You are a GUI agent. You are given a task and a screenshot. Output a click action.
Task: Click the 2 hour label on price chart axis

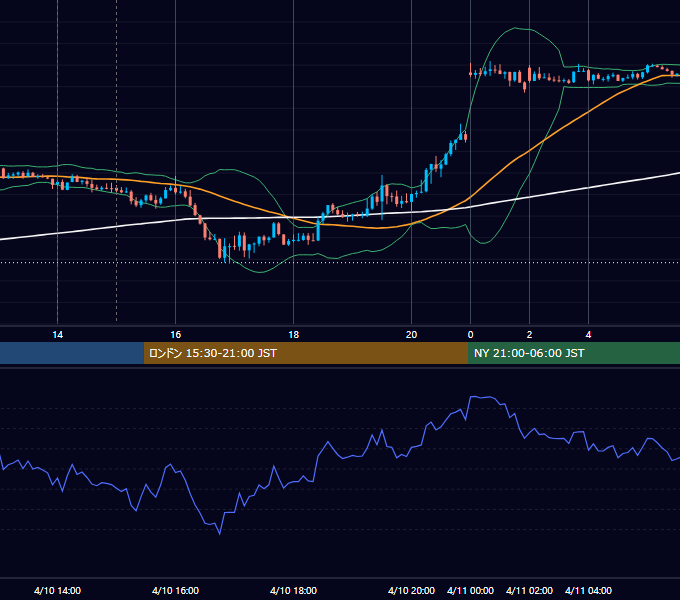coord(530,335)
